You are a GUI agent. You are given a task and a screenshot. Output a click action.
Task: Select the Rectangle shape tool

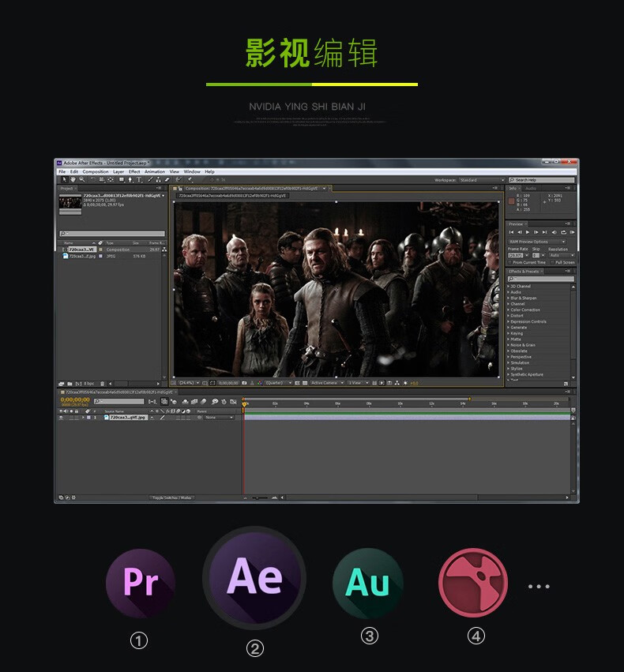122,179
